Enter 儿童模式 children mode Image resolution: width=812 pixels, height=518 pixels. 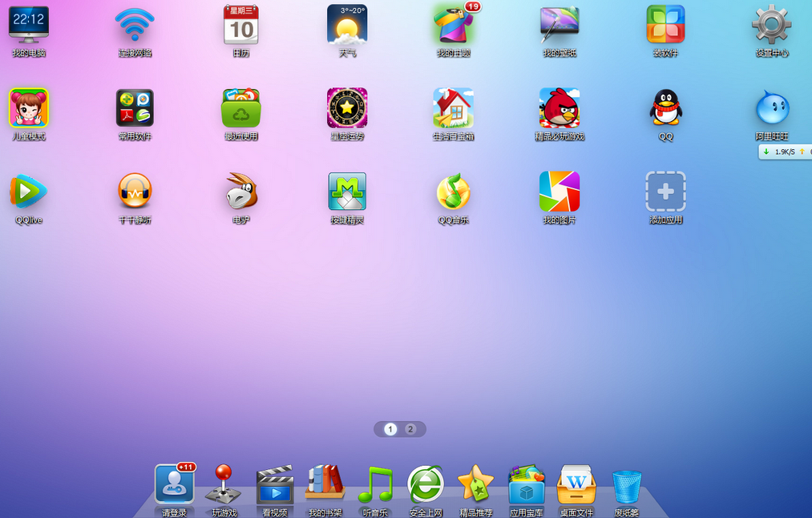click(29, 107)
